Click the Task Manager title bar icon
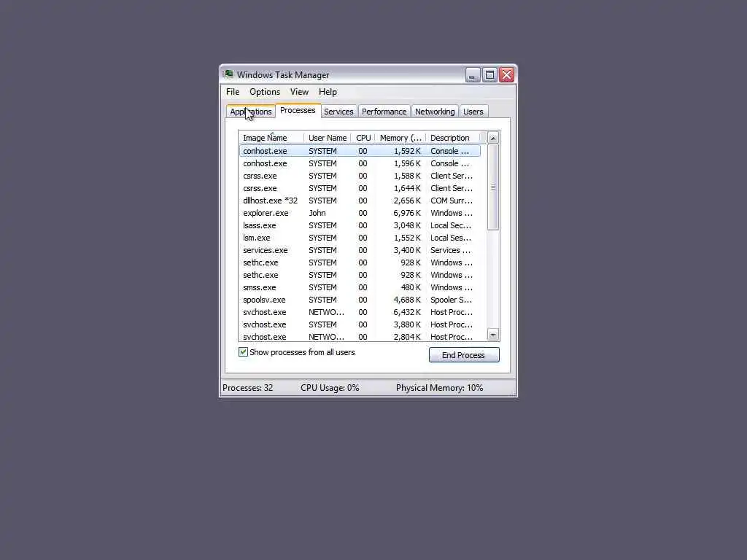Screen dimensions: 747x560 click(228, 74)
